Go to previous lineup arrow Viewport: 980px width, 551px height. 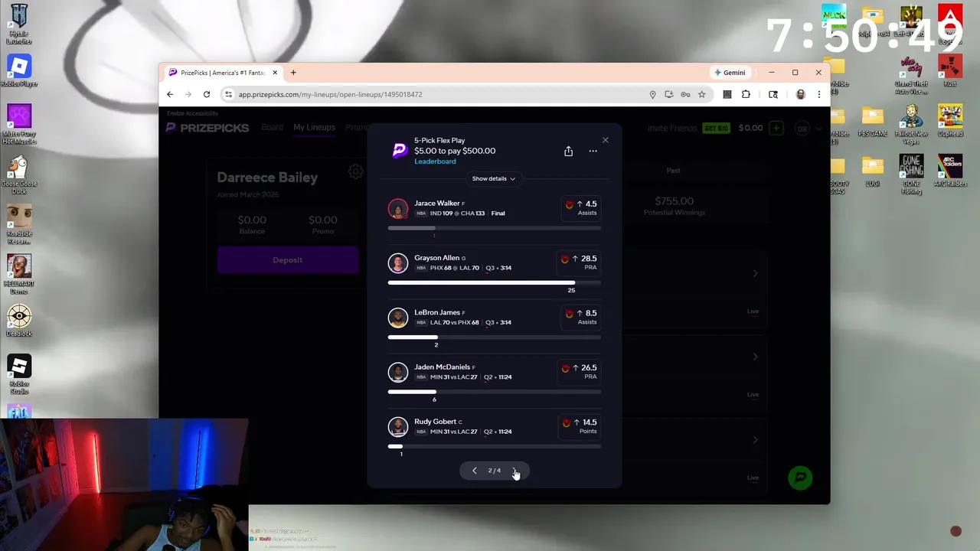coord(474,471)
